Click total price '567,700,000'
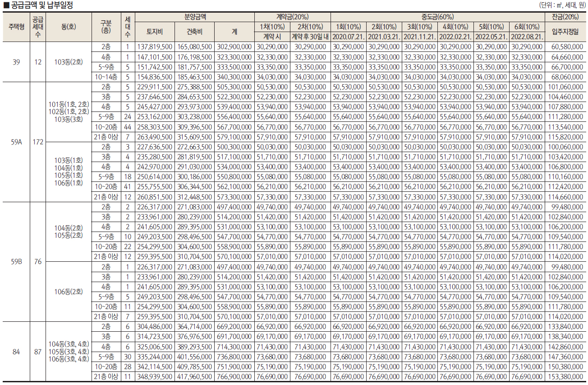588x385 pixels. (234, 127)
